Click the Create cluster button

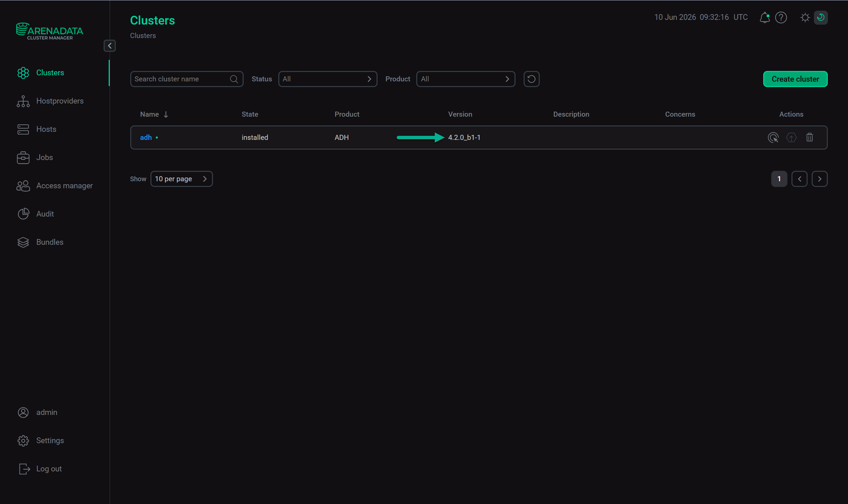click(x=795, y=79)
